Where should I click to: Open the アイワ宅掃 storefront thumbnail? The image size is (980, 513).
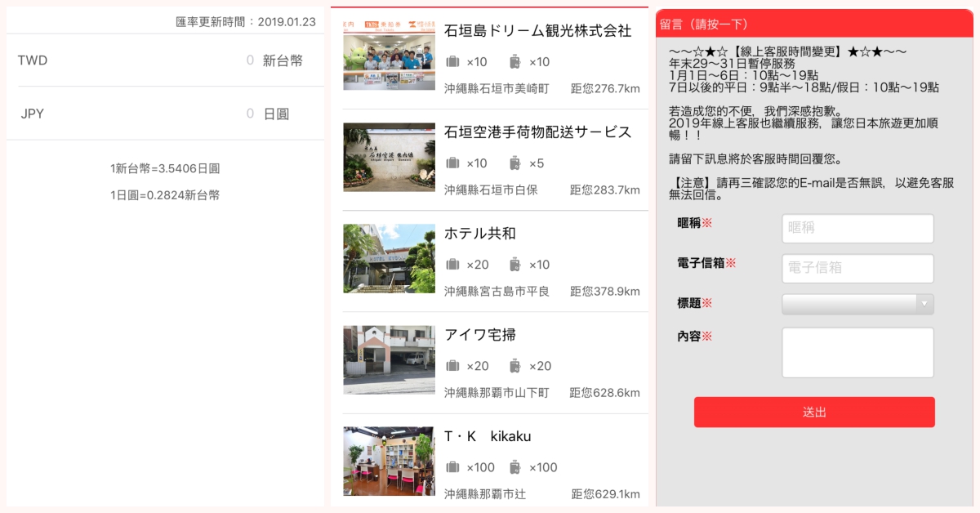pos(389,360)
